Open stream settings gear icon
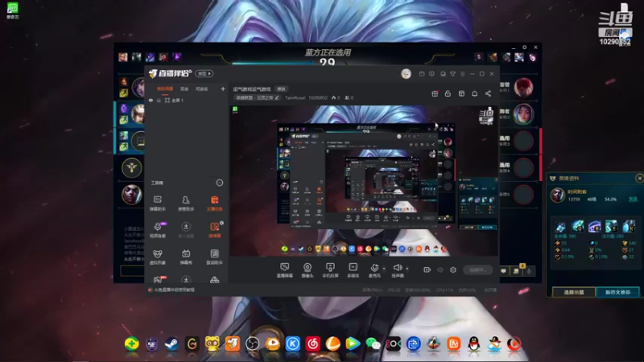Screen dimensions: 644x362 453,269
